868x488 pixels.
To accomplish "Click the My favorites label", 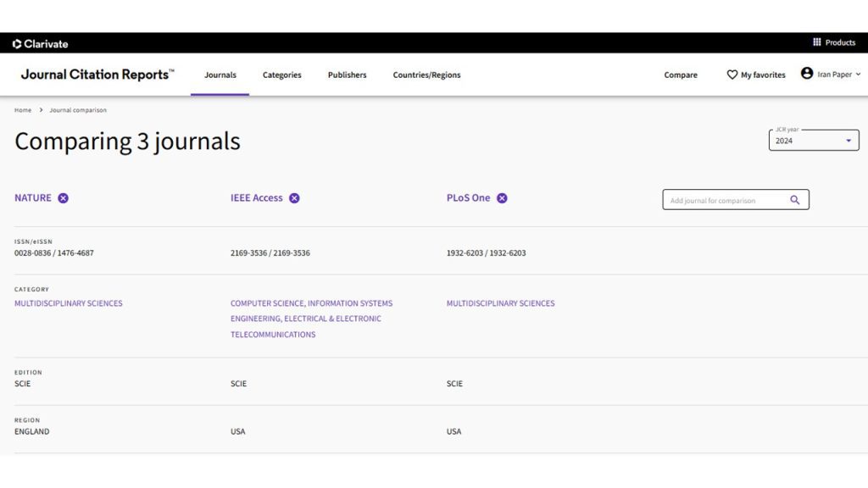I will click(x=763, y=75).
